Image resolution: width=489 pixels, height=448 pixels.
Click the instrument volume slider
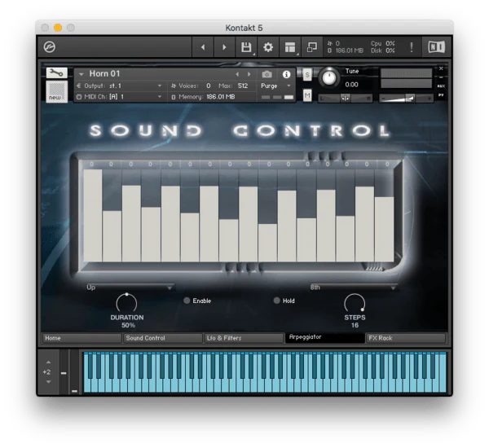406,99
